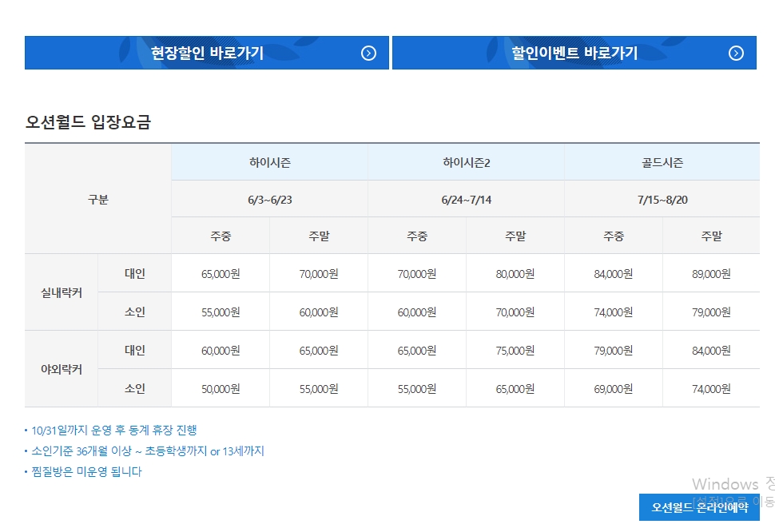The height and width of the screenshot is (532, 775).
Task: Click the 소인기준 36개월 이상 notice
Action: pos(148,451)
